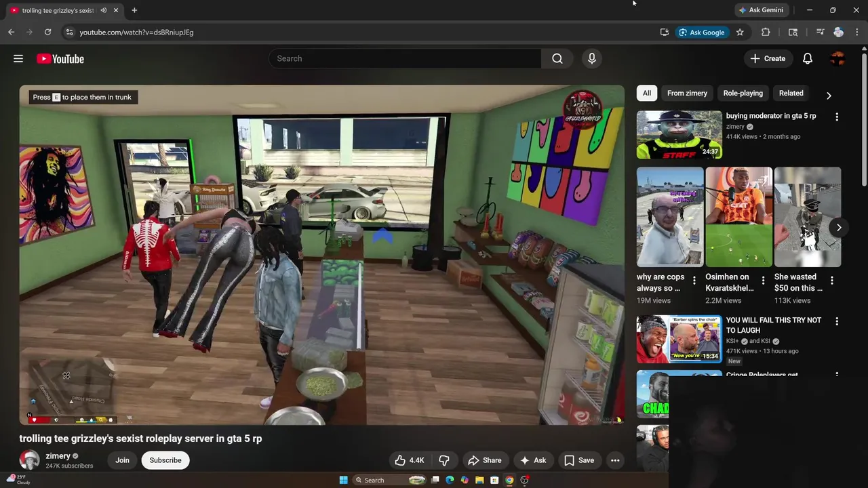Open the buying moderator in gta 5 rp thumbnail

[x=679, y=135]
